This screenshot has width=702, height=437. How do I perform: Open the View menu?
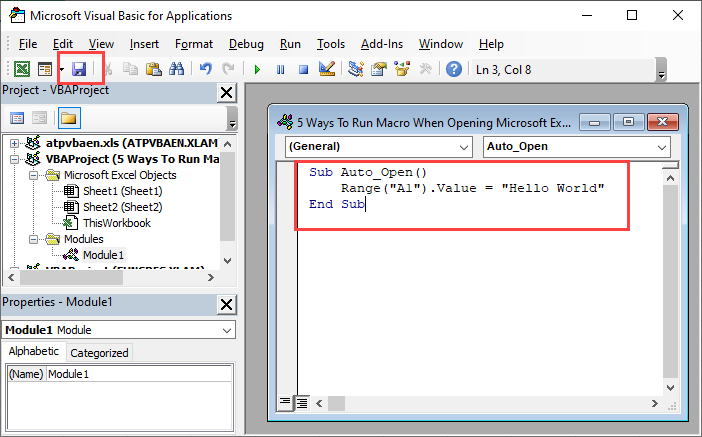(101, 44)
